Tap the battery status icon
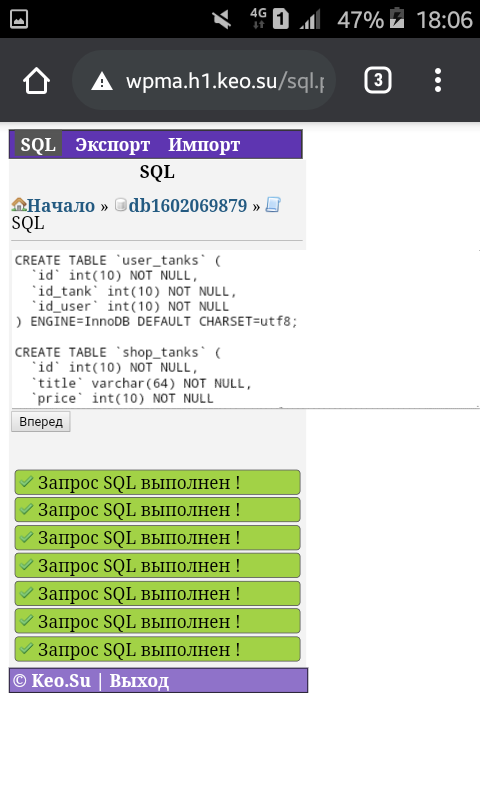480x800 pixels. 397,18
